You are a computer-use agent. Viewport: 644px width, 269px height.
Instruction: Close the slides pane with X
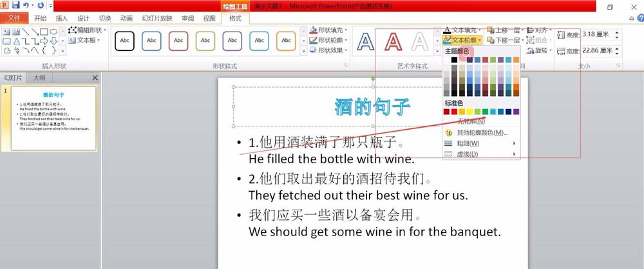click(x=95, y=78)
